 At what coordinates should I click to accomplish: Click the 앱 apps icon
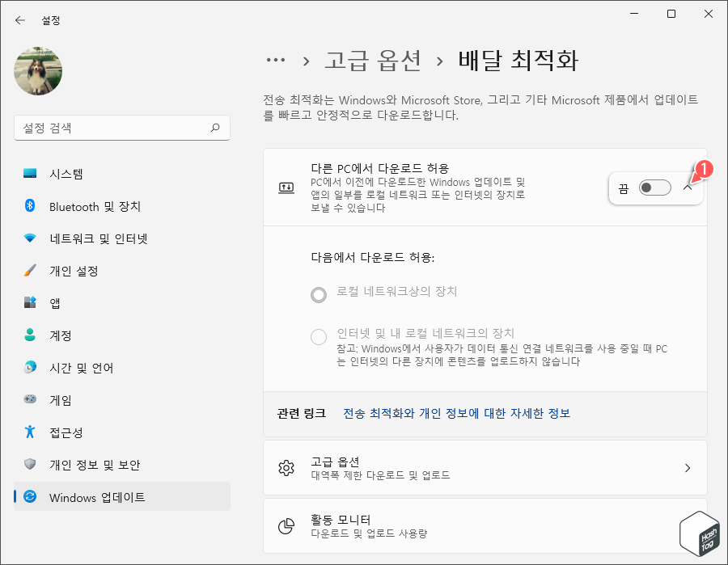30,302
